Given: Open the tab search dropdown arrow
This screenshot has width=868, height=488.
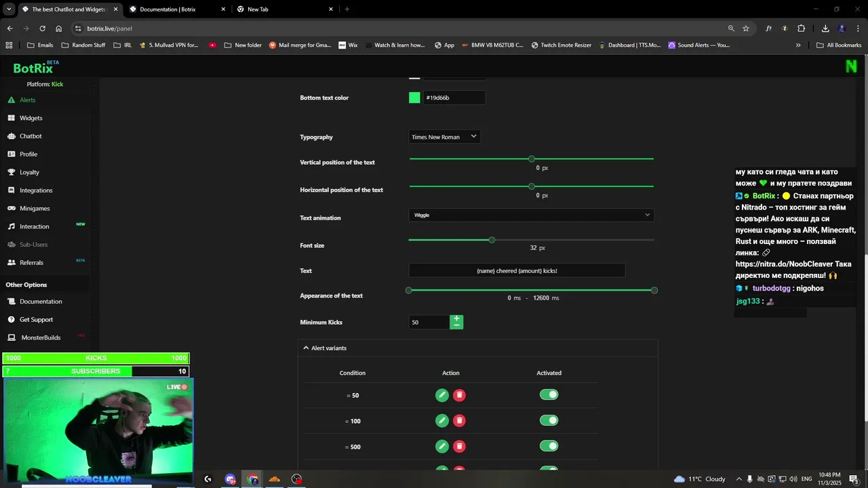Looking at the screenshot, I should point(9,9).
